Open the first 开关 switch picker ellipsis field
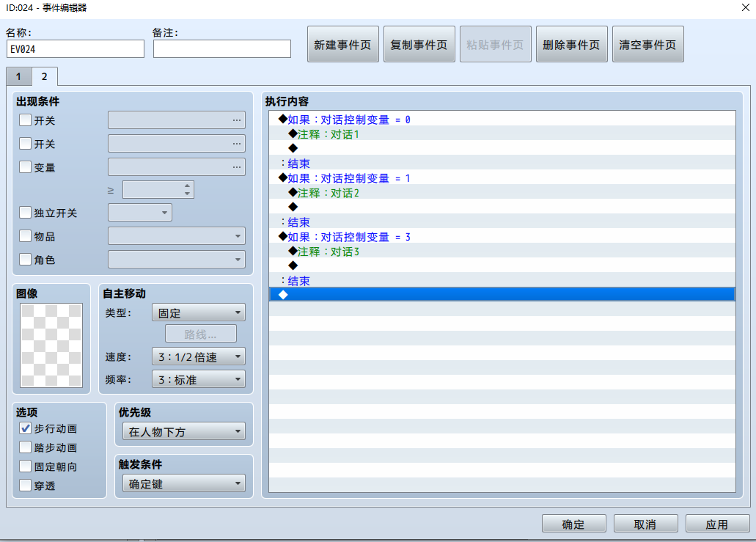756x542 pixels. pos(177,120)
